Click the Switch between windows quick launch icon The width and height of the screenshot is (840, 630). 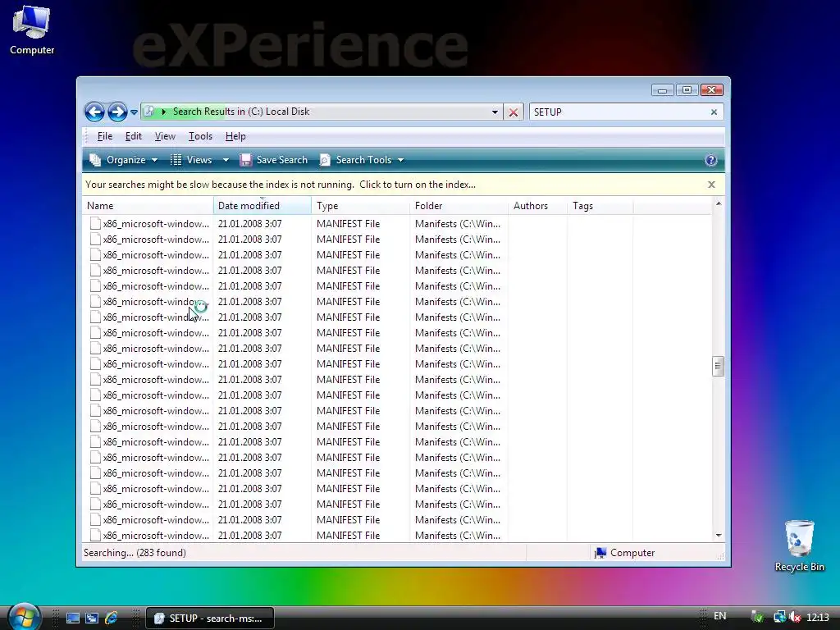(92, 619)
